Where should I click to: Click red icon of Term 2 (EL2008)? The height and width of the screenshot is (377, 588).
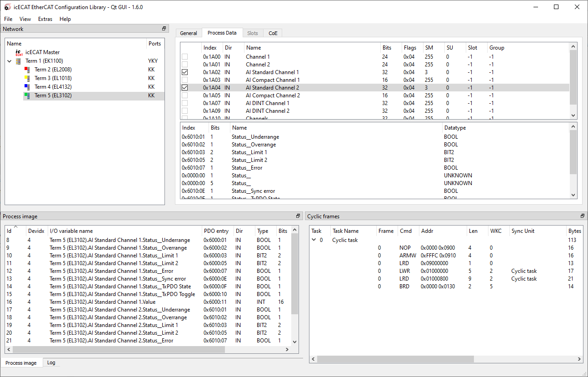[x=27, y=69]
